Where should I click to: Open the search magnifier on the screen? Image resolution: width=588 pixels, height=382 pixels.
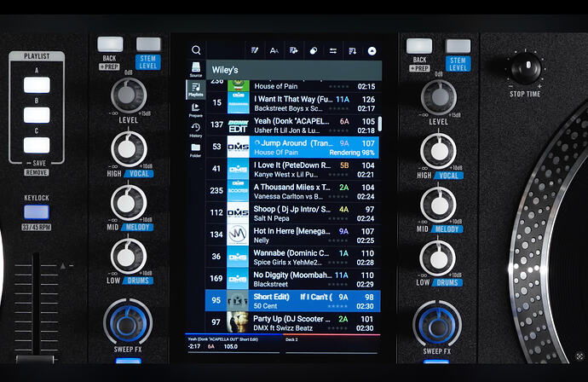(x=196, y=50)
